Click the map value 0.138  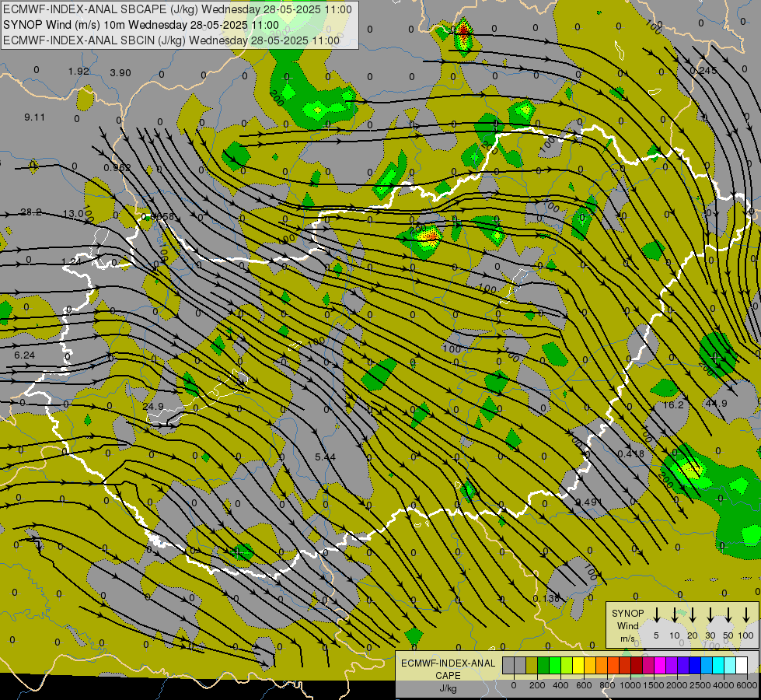pos(546,598)
